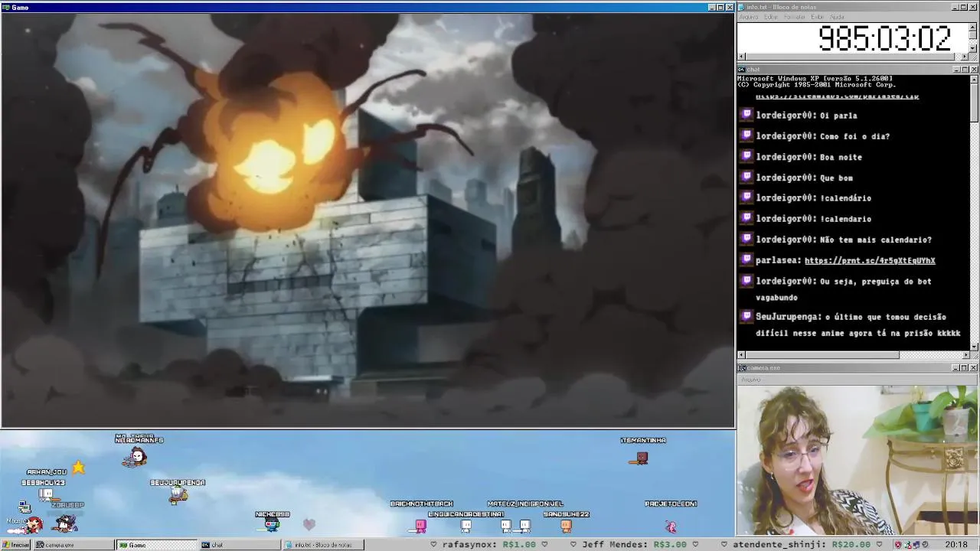The width and height of the screenshot is (980, 551).
Task: Click Twitch icon beside 'Não tem mais calendario?'
Action: point(746,239)
